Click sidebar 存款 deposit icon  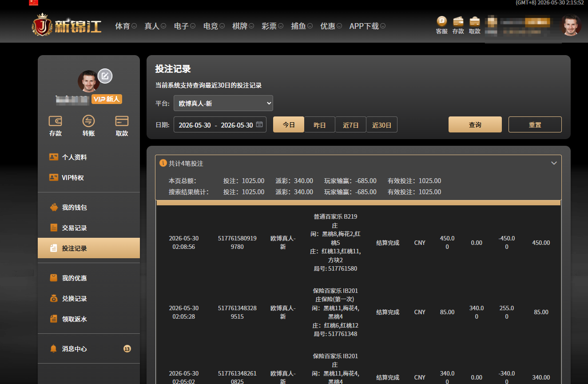(56, 121)
